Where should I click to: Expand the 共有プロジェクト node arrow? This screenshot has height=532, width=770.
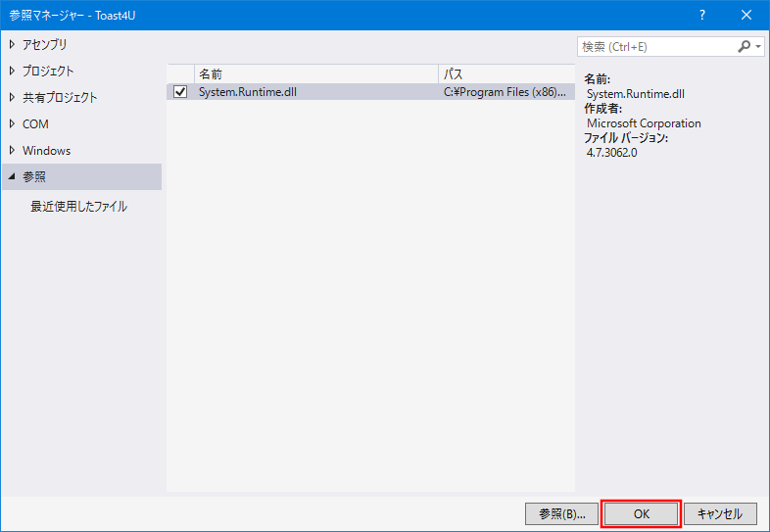point(12,97)
